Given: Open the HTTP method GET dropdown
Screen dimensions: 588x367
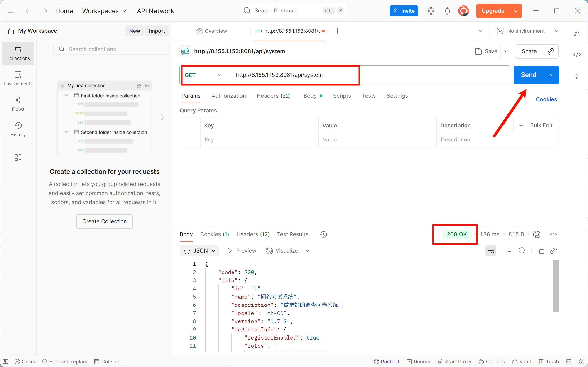Looking at the screenshot, I should (x=203, y=75).
